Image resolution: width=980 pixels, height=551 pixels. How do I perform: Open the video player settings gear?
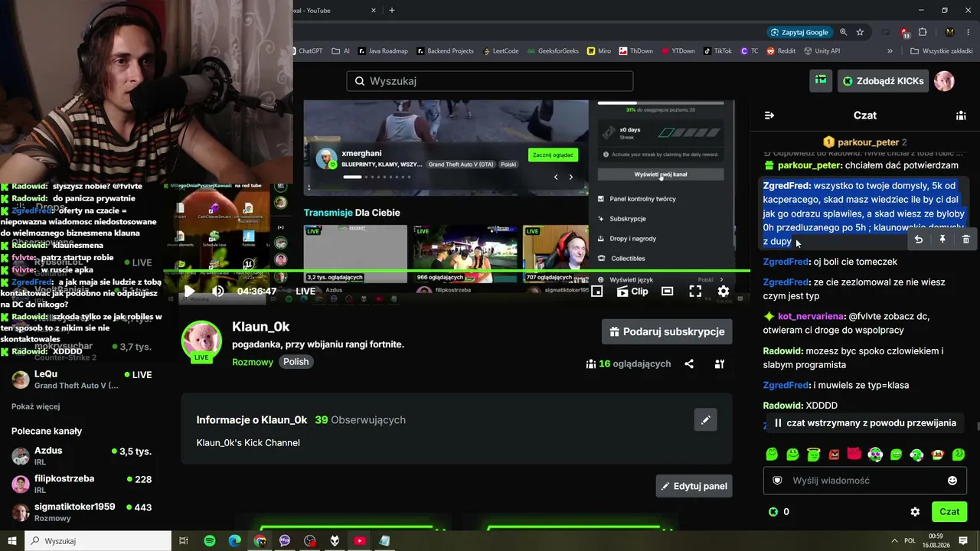click(x=723, y=291)
